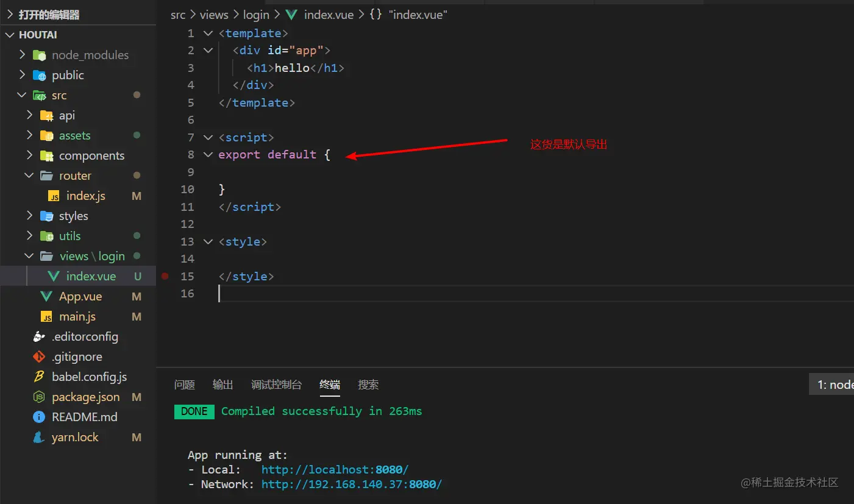Click the info icon beside README.md

click(40, 417)
